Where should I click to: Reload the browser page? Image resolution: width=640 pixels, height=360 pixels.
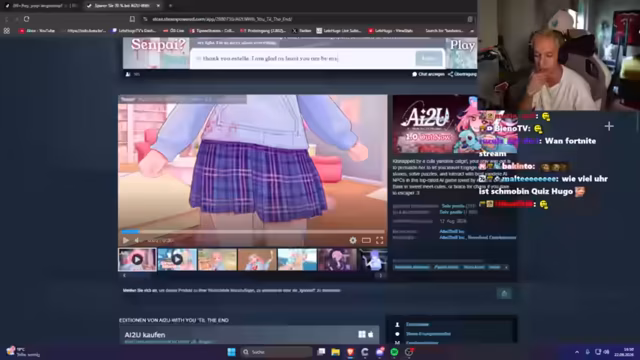(x=27, y=19)
